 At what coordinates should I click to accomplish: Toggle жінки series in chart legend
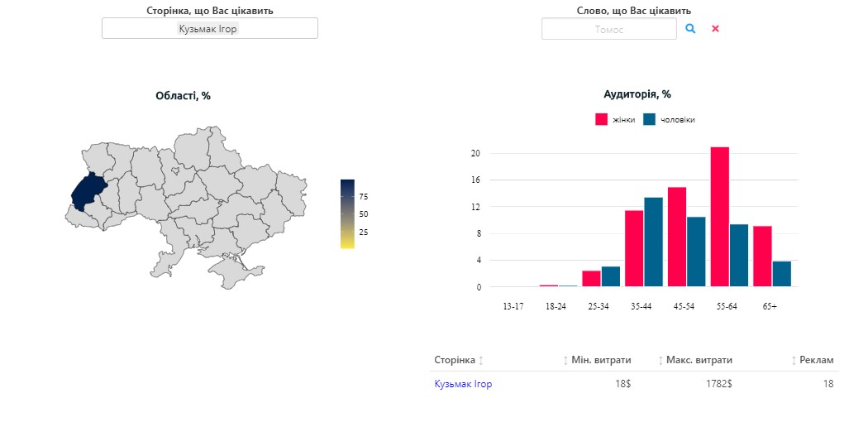pos(615,120)
